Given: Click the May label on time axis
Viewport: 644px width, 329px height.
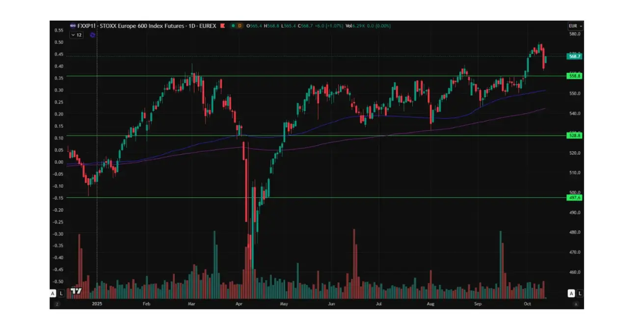Looking at the screenshot, I should 284,304.
